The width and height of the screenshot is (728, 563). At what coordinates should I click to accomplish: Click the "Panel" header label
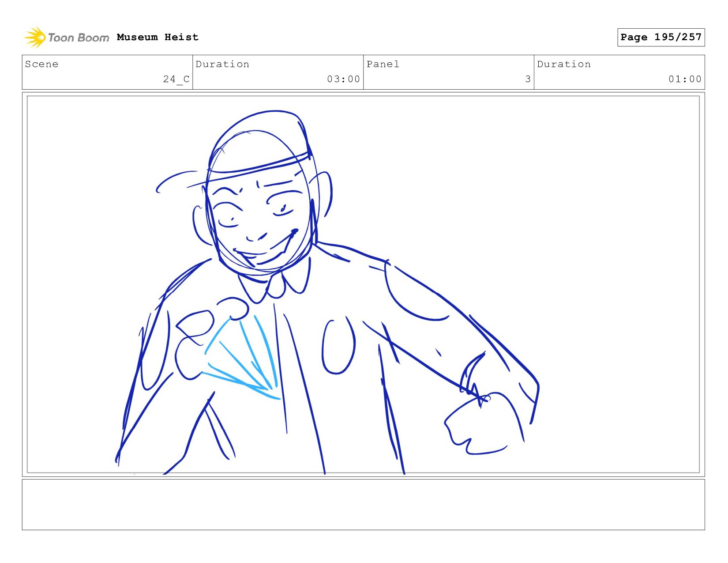click(383, 64)
